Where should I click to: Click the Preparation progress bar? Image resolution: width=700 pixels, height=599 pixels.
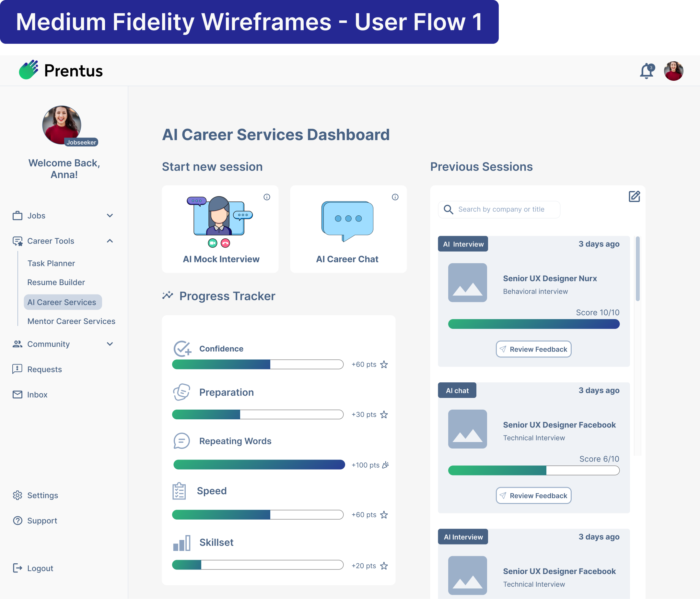(x=258, y=414)
